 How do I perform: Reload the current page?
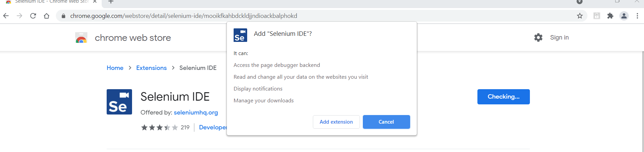[33, 16]
